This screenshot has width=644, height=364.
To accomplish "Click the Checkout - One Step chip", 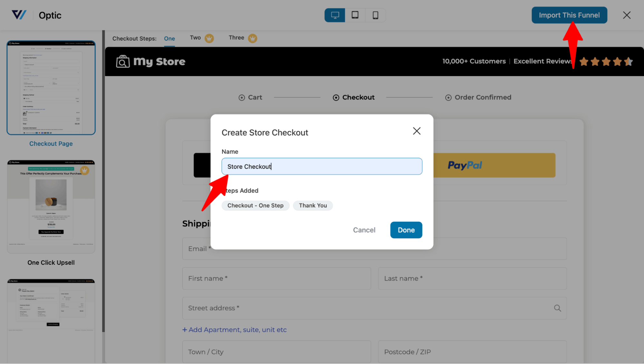I will pos(255,206).
